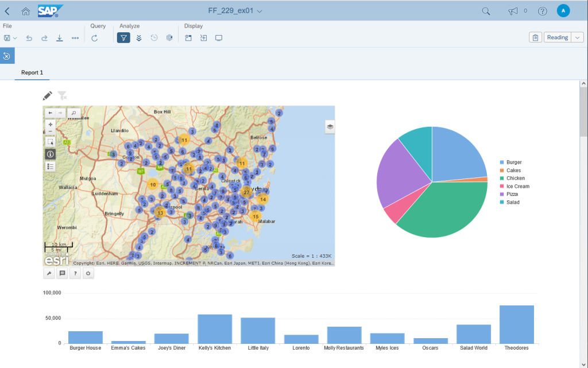588x368 pixels.
Task: Click the wrench icon below the map
Action: [49, 273]
